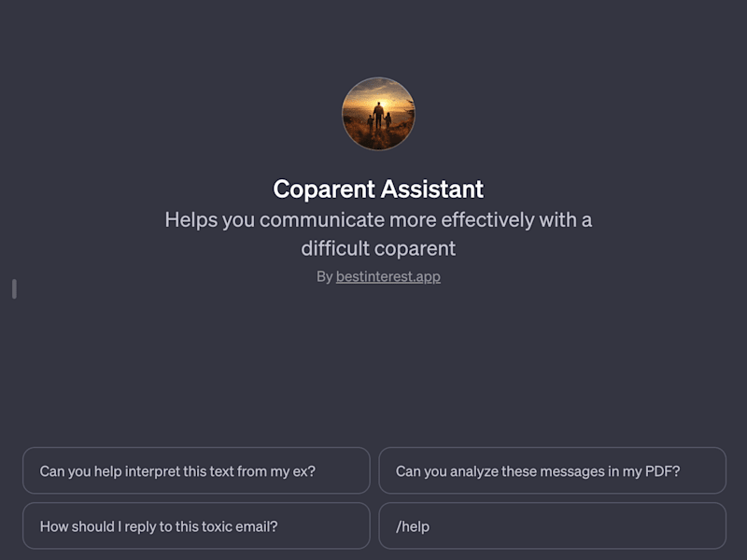
Task: Visit the GPT author's bestinterest.app website
Action: 388,276
